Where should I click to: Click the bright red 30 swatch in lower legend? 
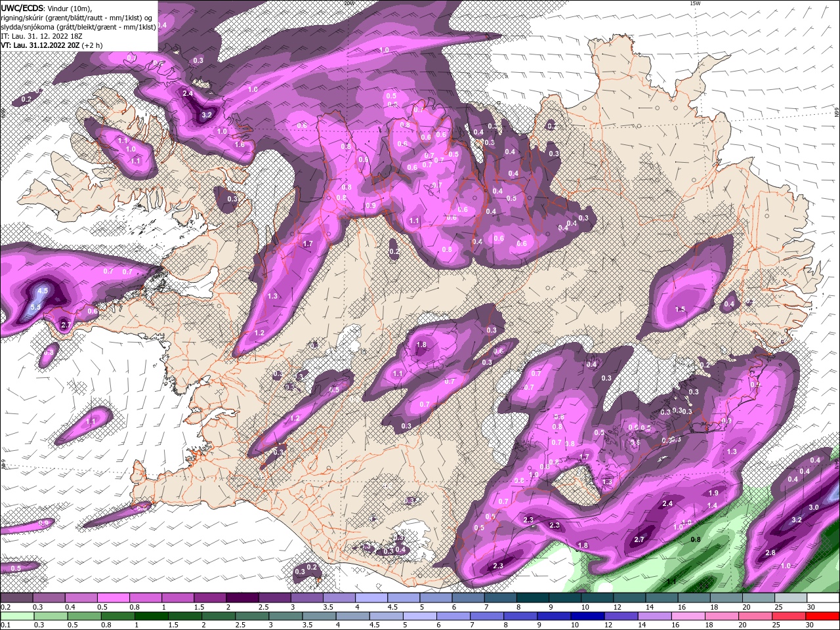824,616
